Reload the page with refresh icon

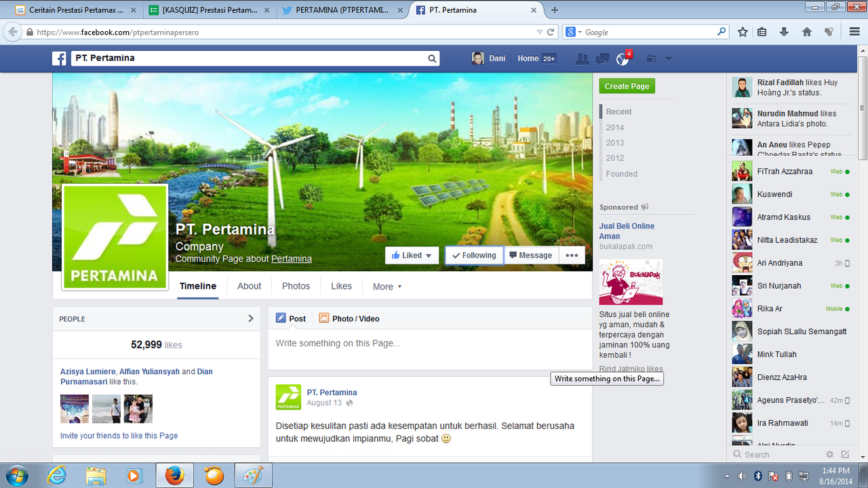coord(551,32)
